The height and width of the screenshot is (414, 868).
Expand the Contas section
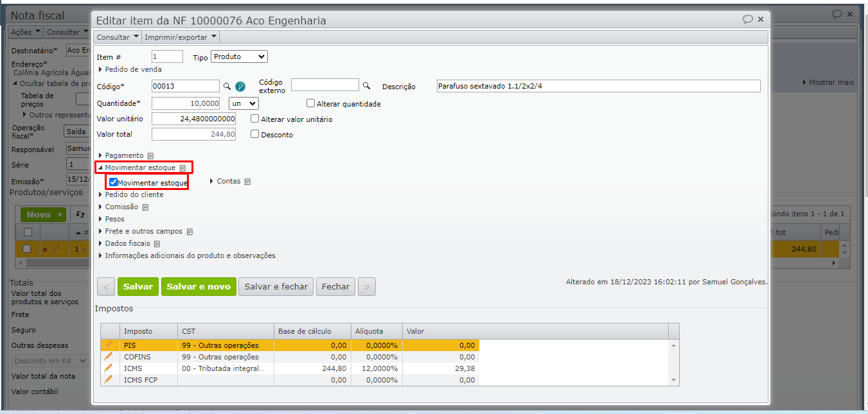pyautogui.click(x=225, y=182)
